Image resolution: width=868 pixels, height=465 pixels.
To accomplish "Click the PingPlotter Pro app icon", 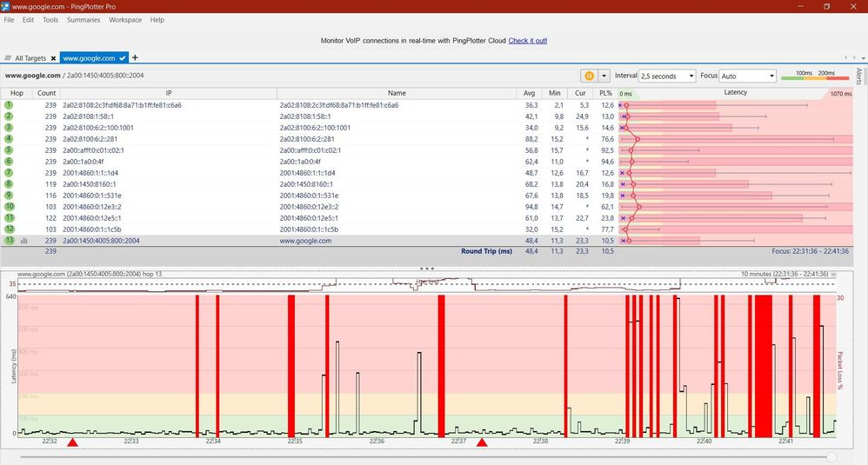I will click(6, 6).
